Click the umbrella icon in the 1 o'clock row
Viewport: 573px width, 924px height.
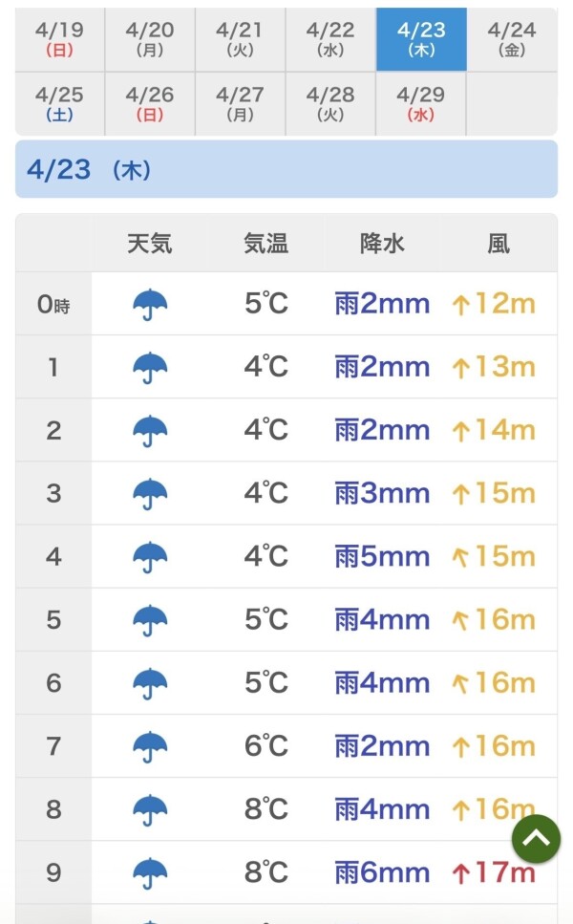(x=150, y=368)
